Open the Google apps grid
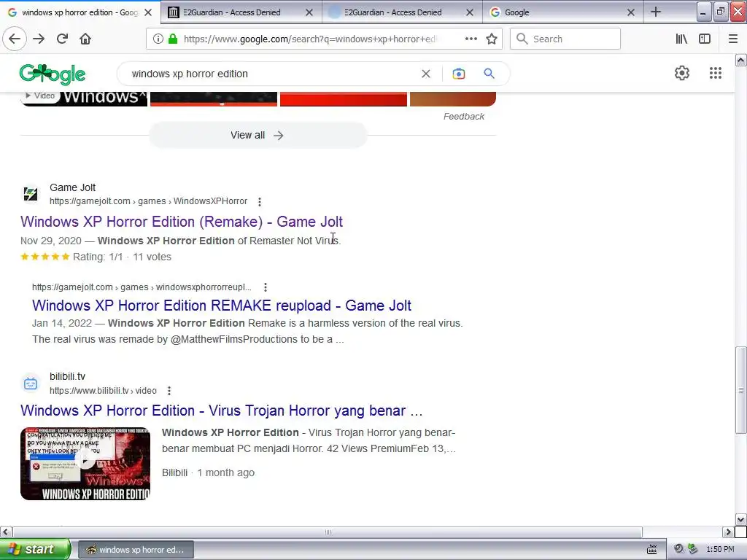 716,73
